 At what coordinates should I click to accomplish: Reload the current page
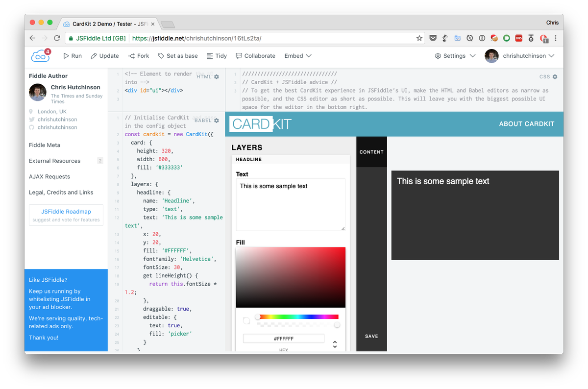pos(57,38)
